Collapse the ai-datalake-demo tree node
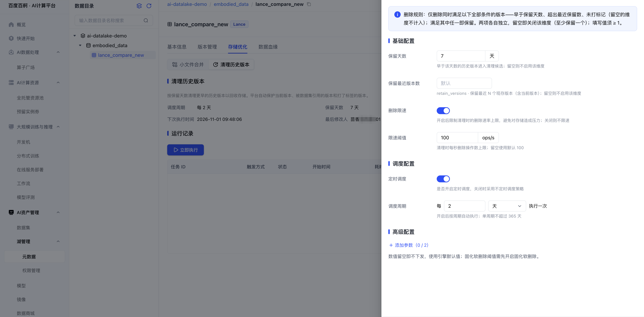The width and height of the screenshot is (644, 317). click(x=74, y=36)
